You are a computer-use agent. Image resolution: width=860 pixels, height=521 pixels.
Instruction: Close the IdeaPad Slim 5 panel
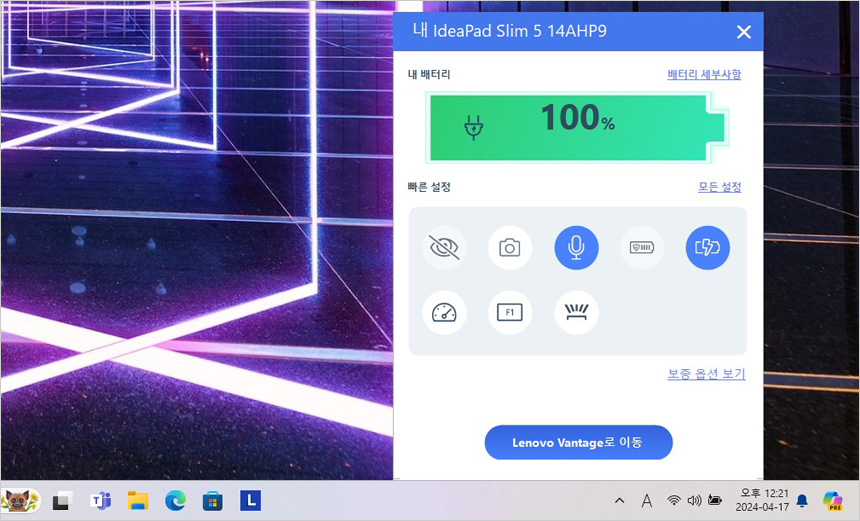point(743,32)
